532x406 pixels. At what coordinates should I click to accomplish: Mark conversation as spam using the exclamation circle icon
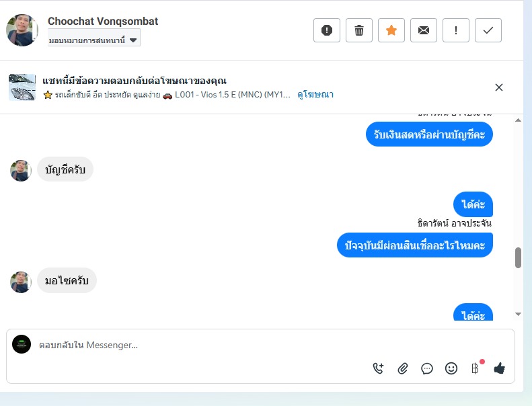tap(326, 30)
